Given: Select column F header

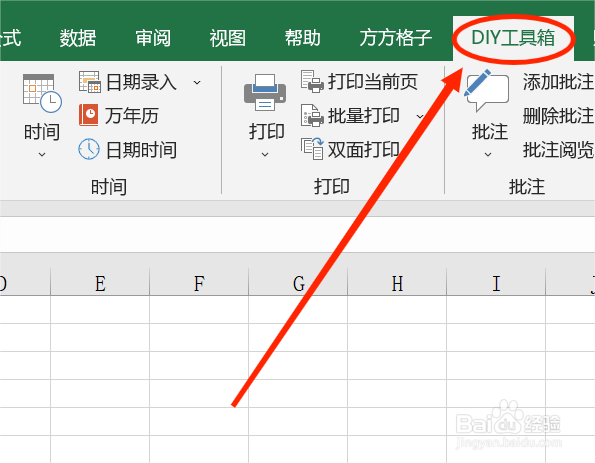Looking at the screenshot, I should coord(199,283).
